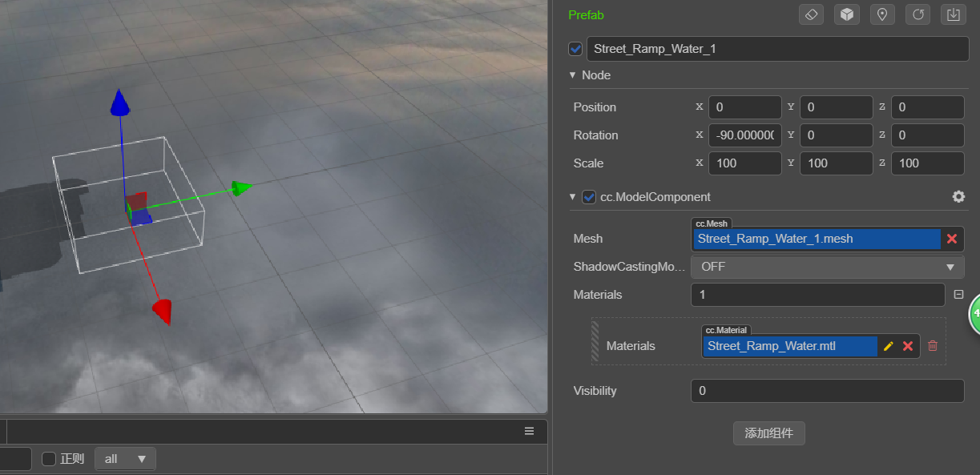The height and width of the screenshot is (475, 980).
Task: Click the bottom-left search input field
Action: 16,459
